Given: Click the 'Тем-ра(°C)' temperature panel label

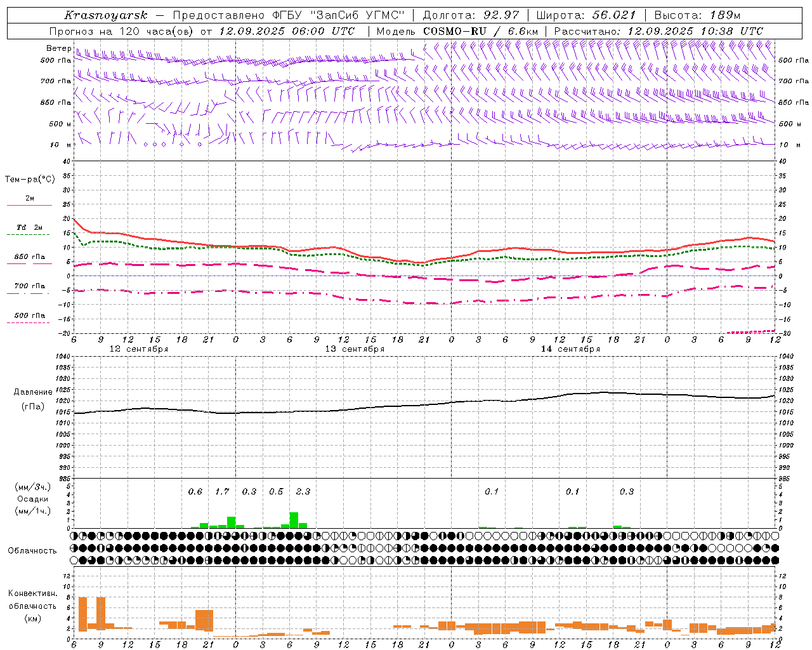Looking at the screenshot, I should pos(30,180).
